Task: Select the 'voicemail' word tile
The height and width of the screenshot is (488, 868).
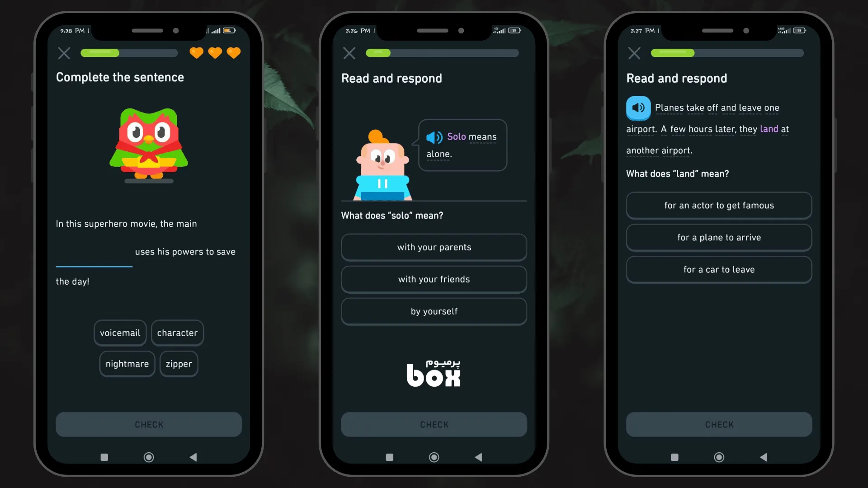Action: tap(120, 333)
